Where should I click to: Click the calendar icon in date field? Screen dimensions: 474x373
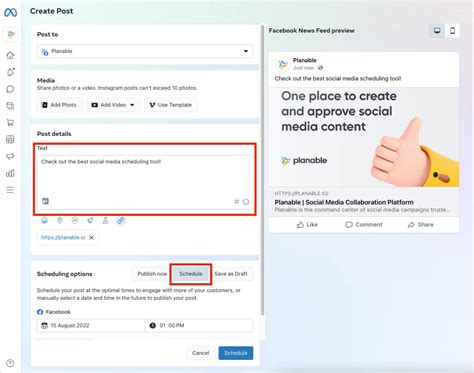click(44, 325)
